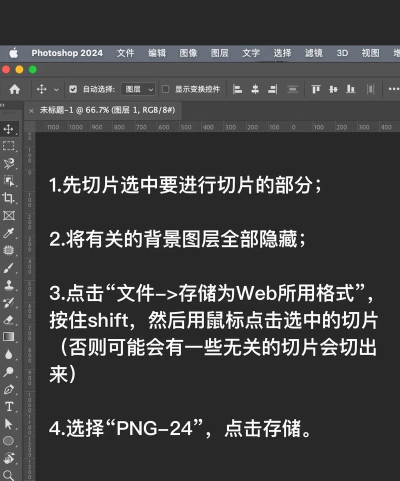Select the Zoom tool
The height and width of the screenshot is (481, 400).
pos(8,475)
